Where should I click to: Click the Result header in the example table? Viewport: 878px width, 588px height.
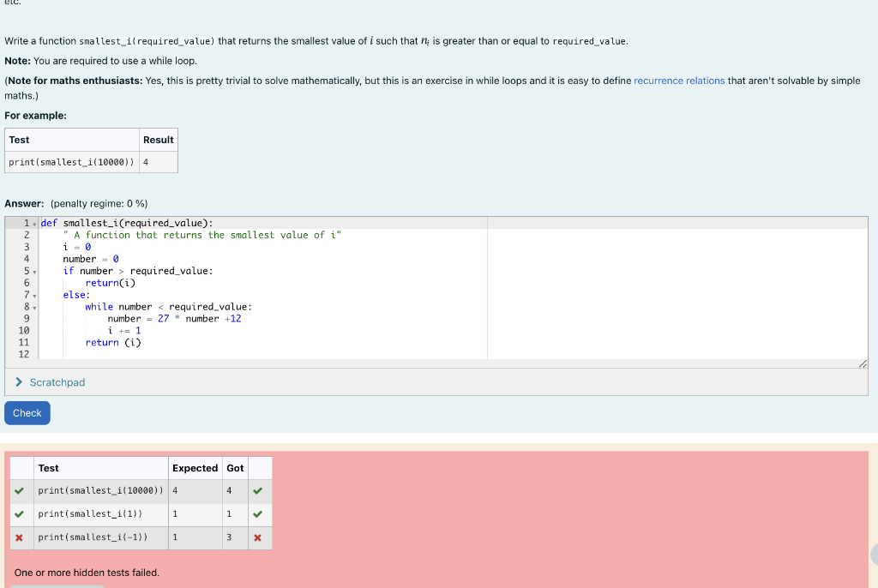(x=158, y=139)
